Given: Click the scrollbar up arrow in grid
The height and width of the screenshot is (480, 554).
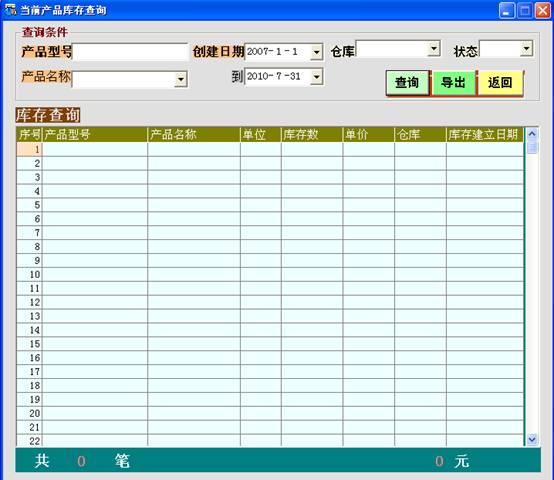Looking at the screenshot, I should [532, 134].
